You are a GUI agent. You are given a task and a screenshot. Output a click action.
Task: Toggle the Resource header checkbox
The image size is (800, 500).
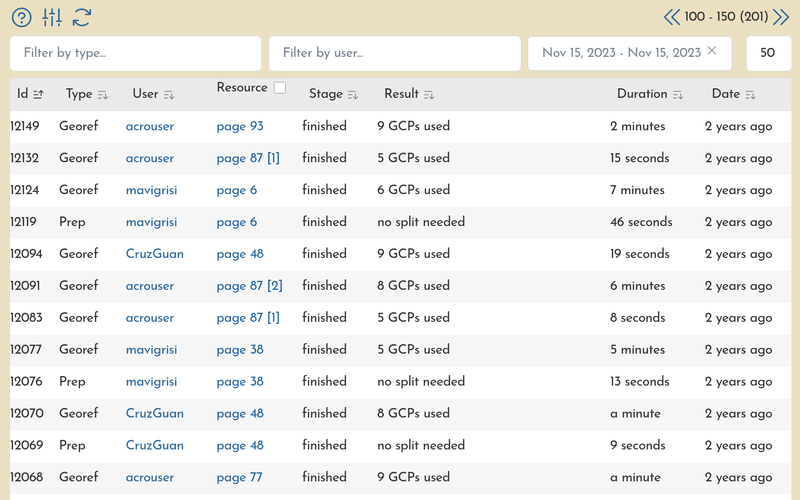click(x=280, y=88)
